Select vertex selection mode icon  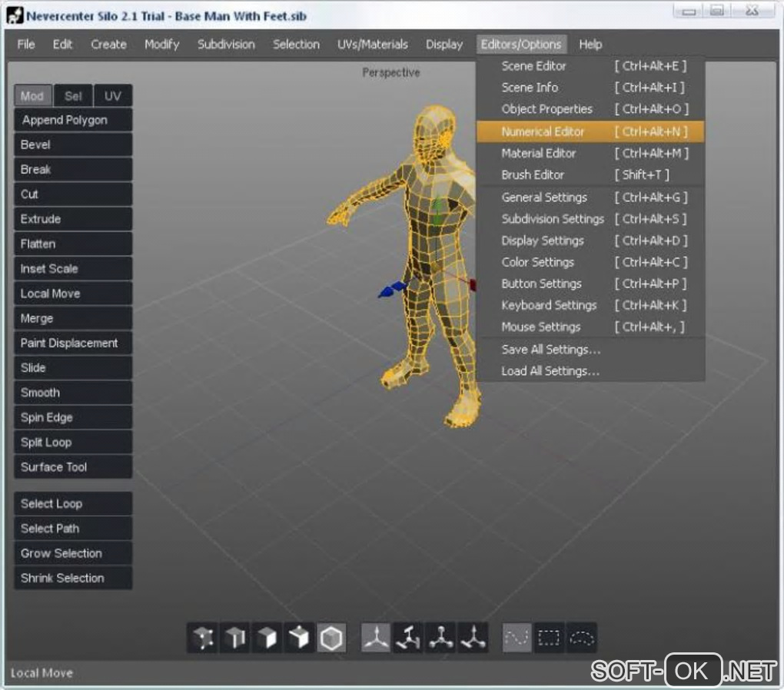click(x=202, y=638)
